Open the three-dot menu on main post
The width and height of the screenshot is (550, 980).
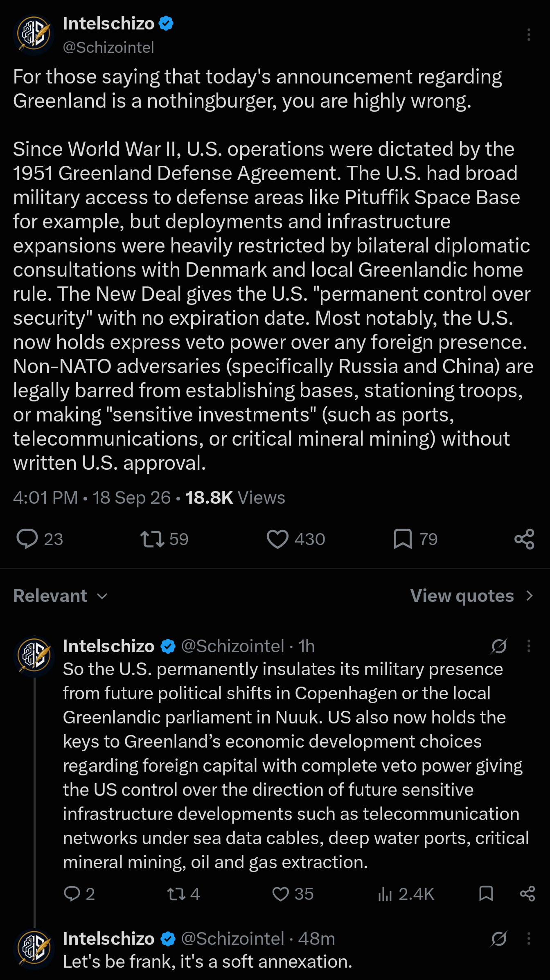tap(529, 35)
